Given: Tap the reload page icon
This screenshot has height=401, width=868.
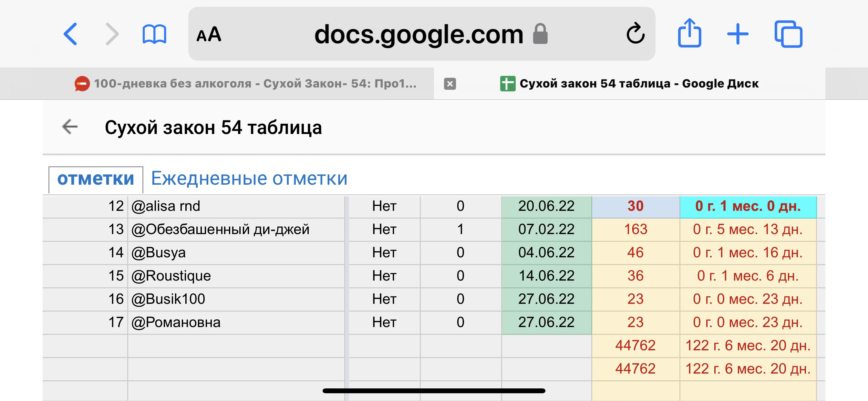Looking at the screenshot, I should pyautogui.click(x=635, y=34).
